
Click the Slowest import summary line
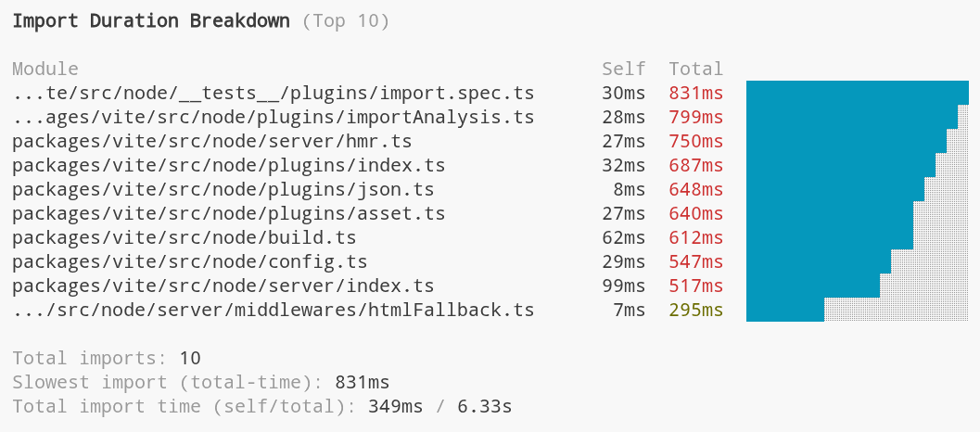tap(201, 382)
